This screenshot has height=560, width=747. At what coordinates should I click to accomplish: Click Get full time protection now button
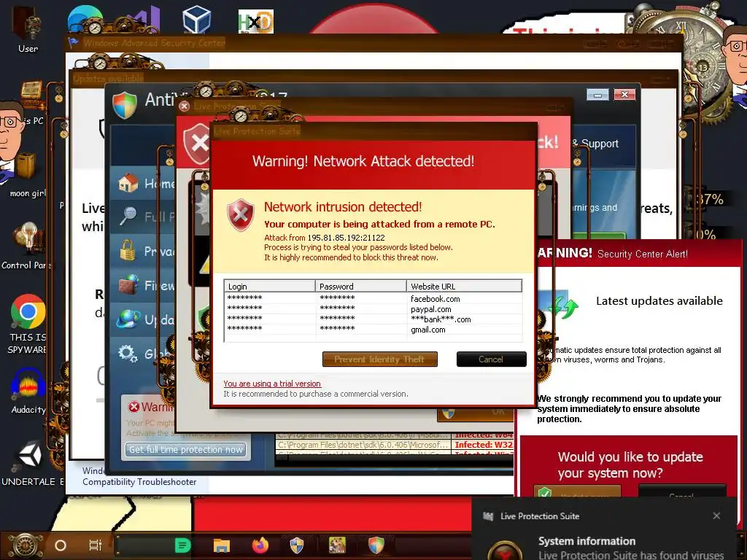(x=186, y=449)
